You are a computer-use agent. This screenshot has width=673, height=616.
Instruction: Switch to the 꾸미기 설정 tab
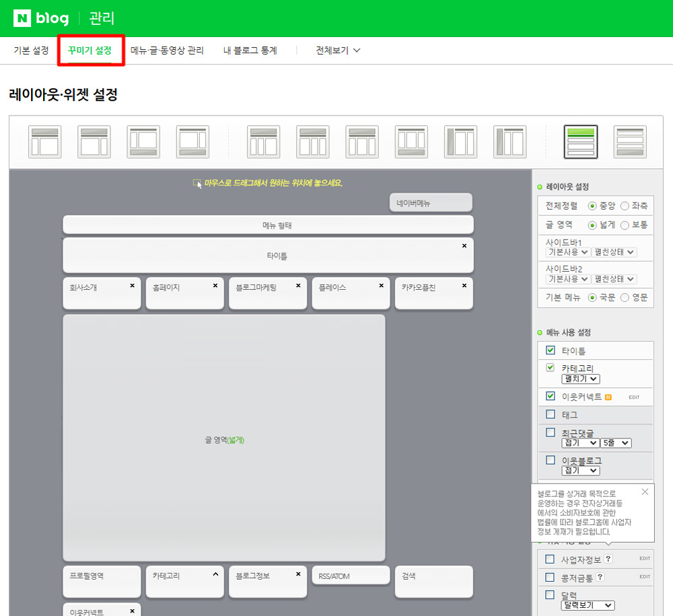tap(90, 50)
